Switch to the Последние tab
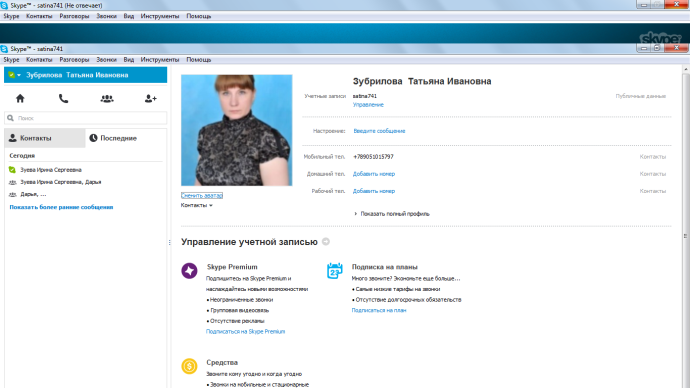Viewport: 690px width, 388px height. click(x=126, y=138)
